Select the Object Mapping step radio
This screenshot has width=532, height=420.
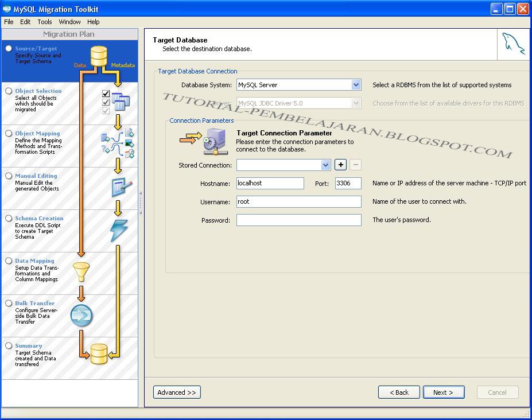[9, 133]
